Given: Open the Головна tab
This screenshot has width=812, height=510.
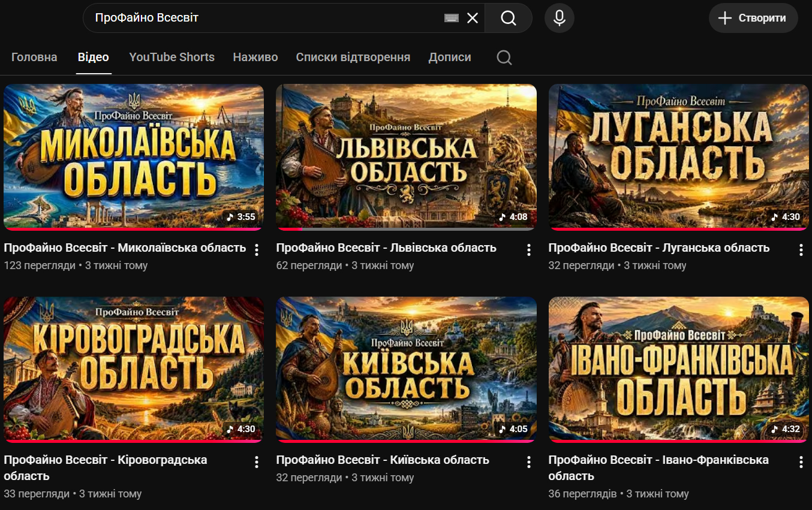Looking at the screenshot, I should [34, 58].
